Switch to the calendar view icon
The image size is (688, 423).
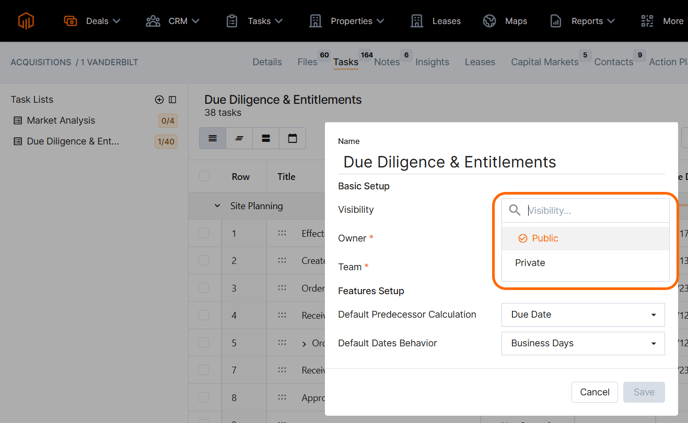tap(292, 139)
